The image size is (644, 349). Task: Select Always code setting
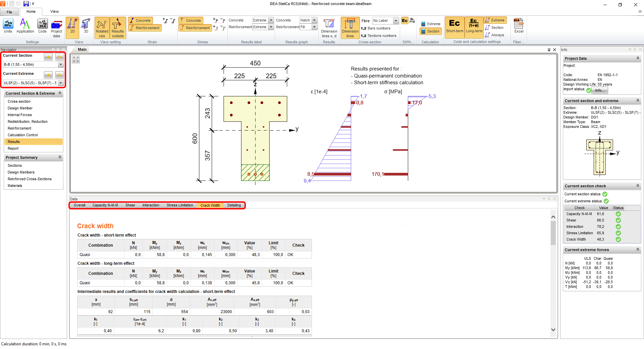point(495,35)
